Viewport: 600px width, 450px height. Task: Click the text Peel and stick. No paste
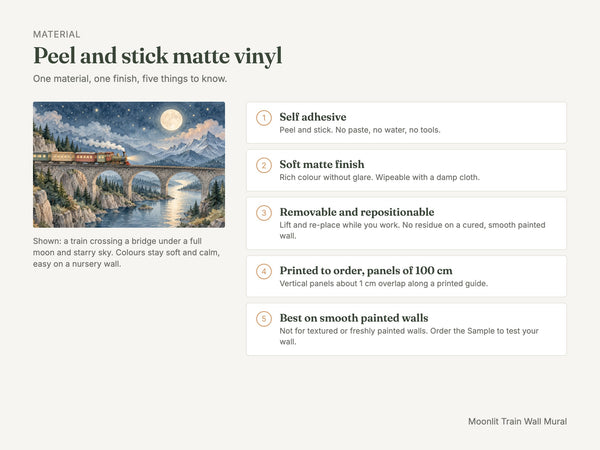click(360, 130)
